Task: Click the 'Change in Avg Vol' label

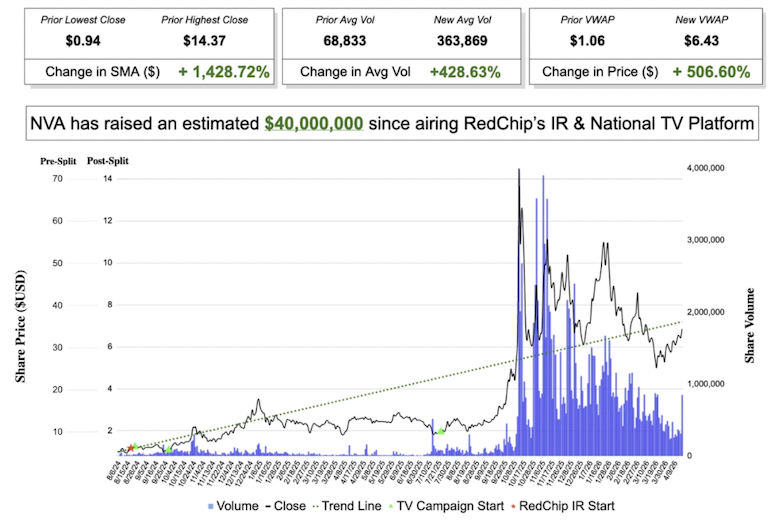Action: coord(355,72)
